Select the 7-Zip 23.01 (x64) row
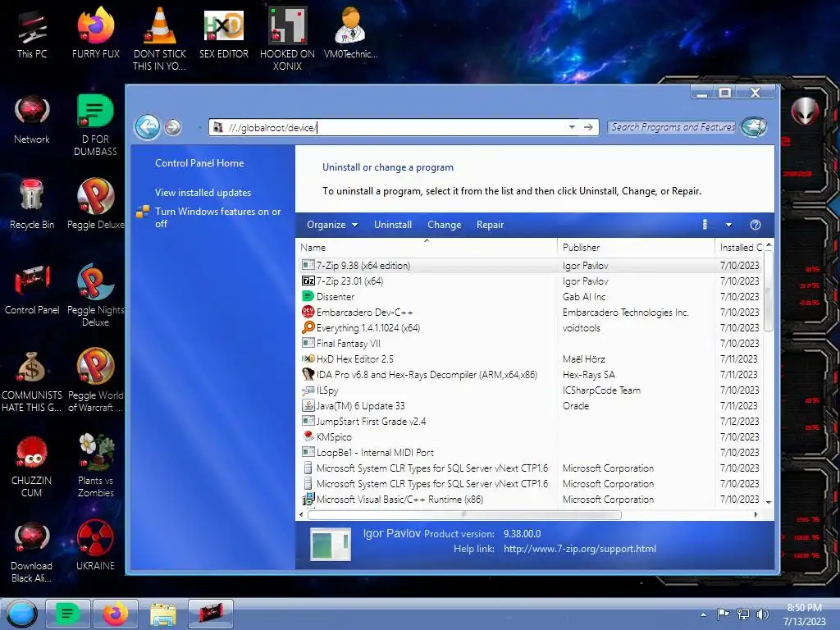Image resolution: width=840 pixels, height=630 pixels. coord(531,281)
